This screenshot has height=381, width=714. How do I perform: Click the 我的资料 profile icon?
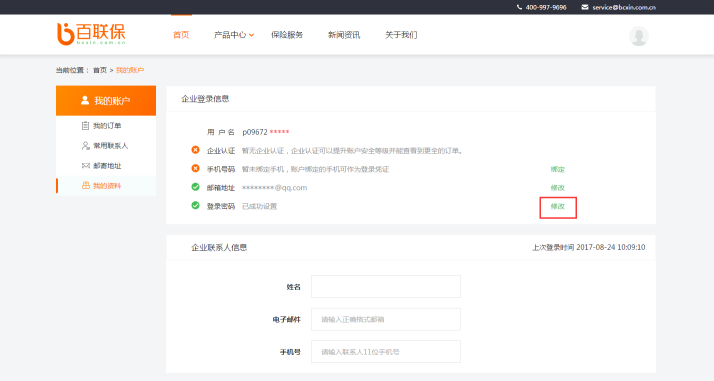click(86, 185)
